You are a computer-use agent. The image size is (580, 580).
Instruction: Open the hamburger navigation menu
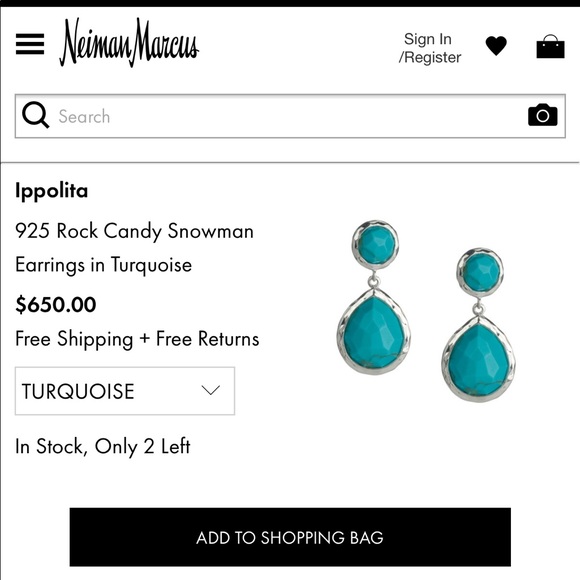point(30,44)
